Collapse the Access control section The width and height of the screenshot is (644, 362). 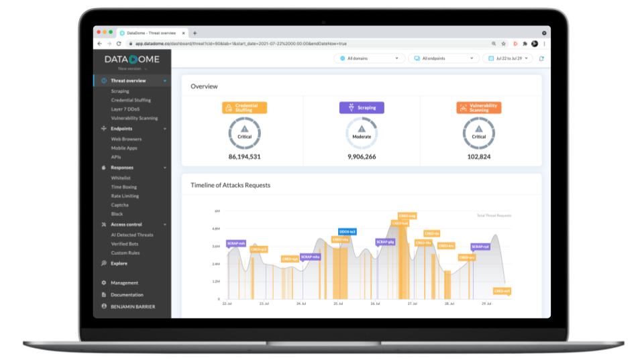pos(165,225)
